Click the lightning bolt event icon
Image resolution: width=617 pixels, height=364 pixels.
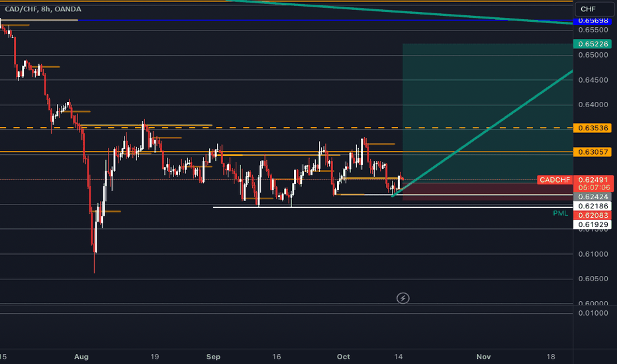point(403,298)
